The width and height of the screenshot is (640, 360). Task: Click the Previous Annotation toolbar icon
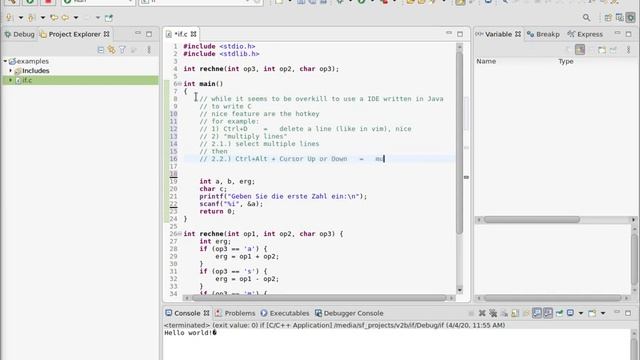(x=31, y=18)
